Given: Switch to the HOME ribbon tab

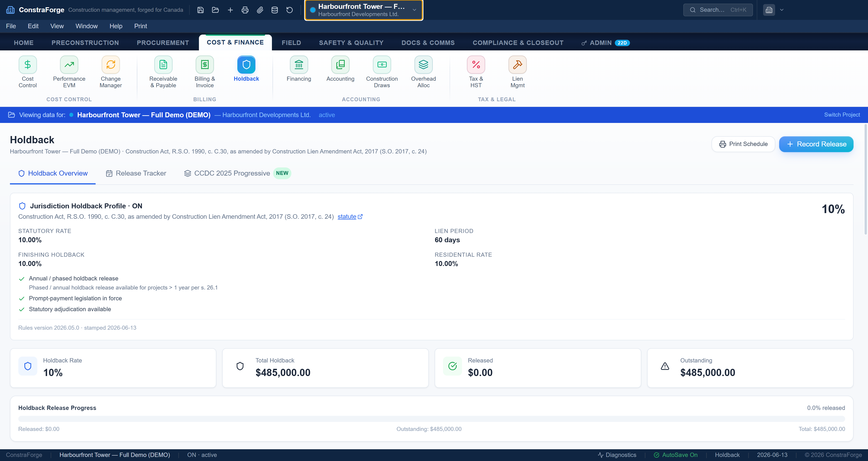Looking at the screenshot, I should (x=24, y=43).
